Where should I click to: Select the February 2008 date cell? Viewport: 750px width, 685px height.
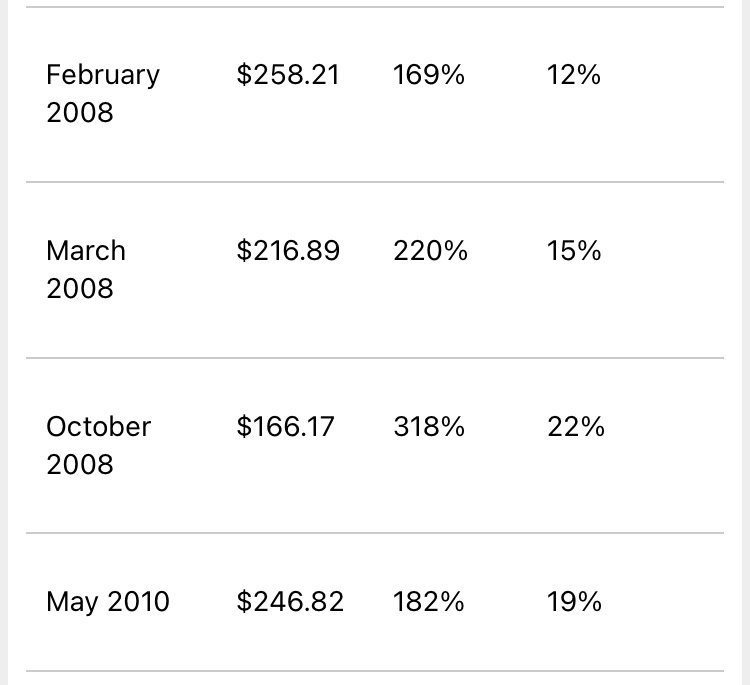click(103, 94)
